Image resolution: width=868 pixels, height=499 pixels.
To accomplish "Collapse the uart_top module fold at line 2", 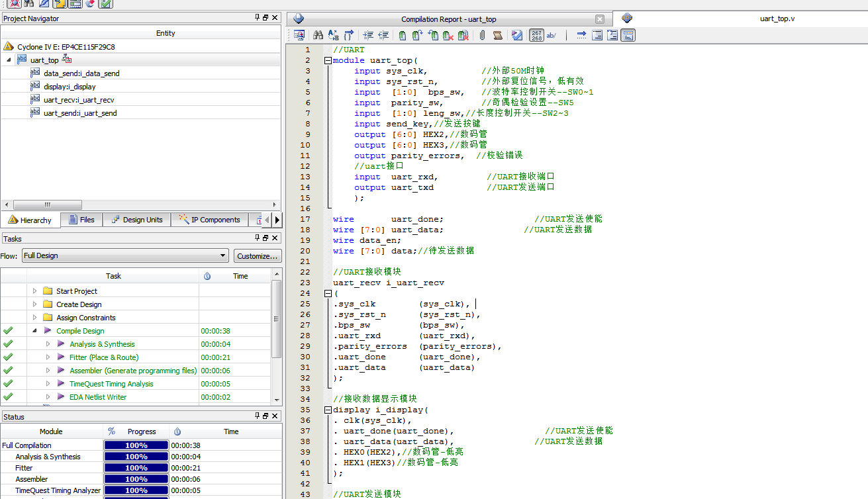I will click(x=328, y=60).
